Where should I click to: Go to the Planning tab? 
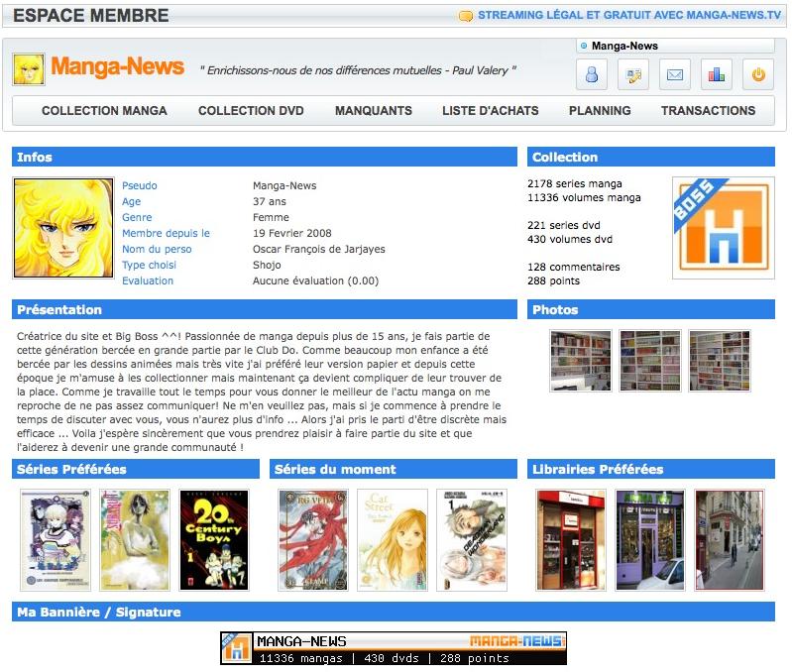tap(600, 111)
